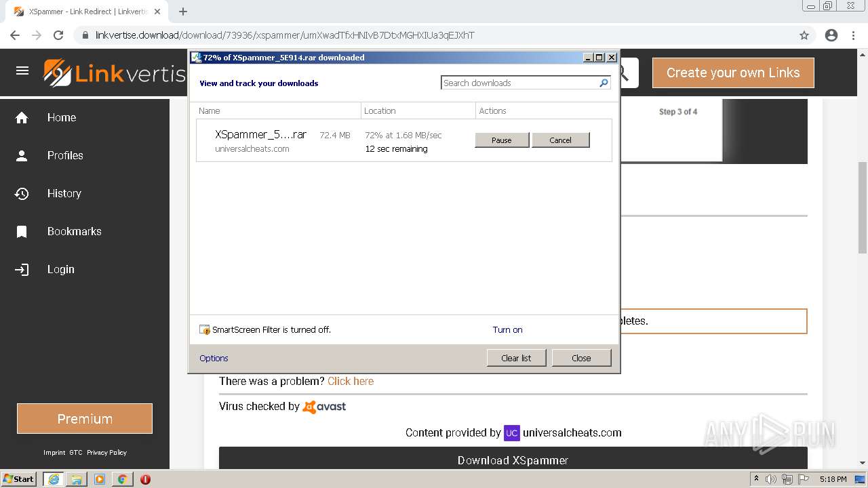Go forward in Chrome
This screenshot has width=868, height=488.
tap(37, 35)
